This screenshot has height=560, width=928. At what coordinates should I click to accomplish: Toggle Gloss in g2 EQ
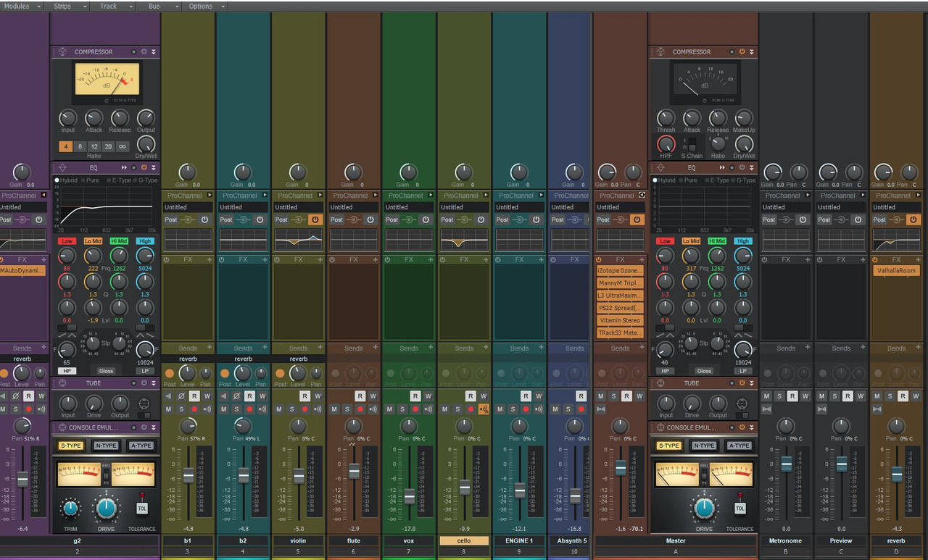pyautogui.click(x=107, y=371)
